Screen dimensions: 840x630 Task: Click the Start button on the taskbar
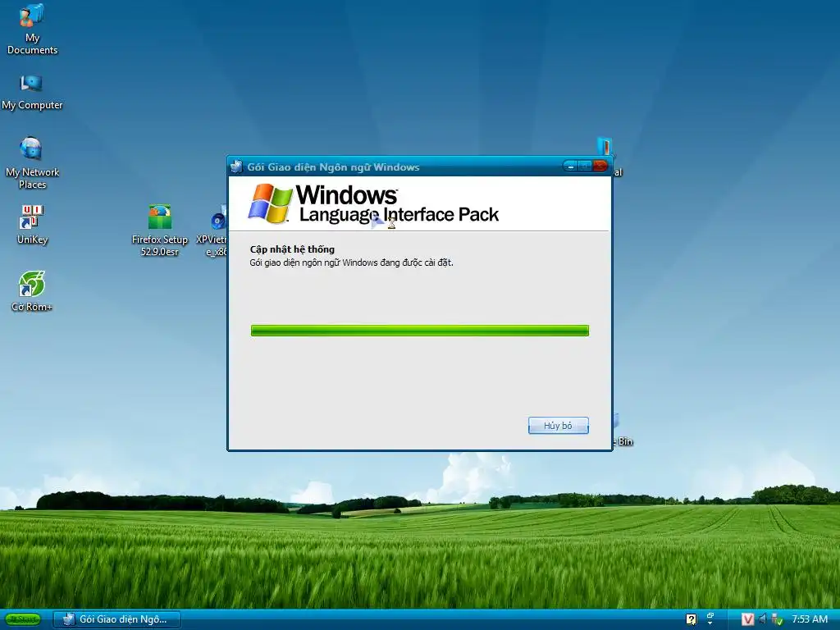click(x=22, y=619)
